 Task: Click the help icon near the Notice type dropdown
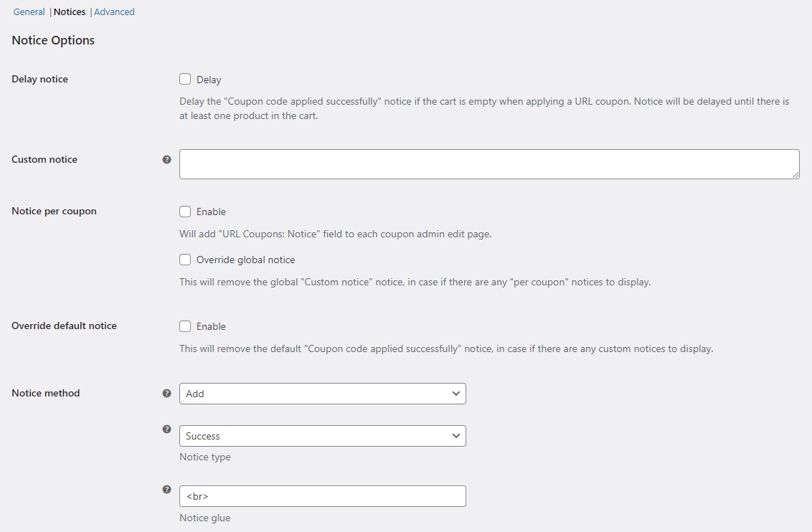pos(166,429)
